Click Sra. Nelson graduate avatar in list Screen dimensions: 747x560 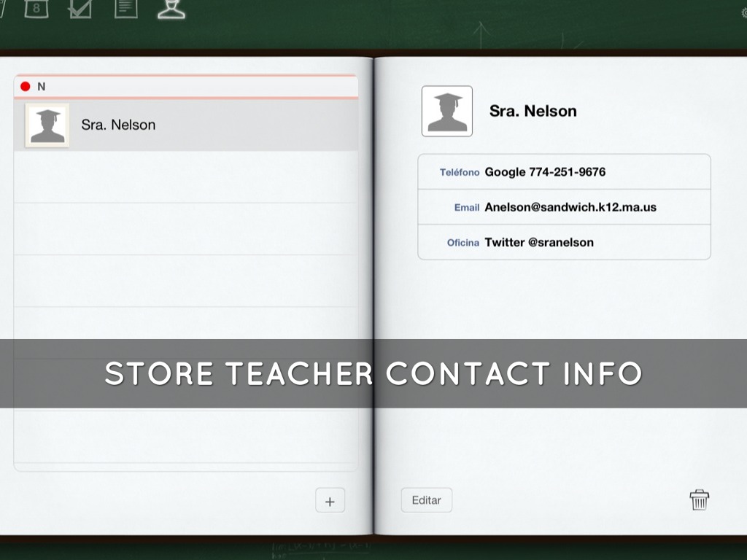point(47,125)
